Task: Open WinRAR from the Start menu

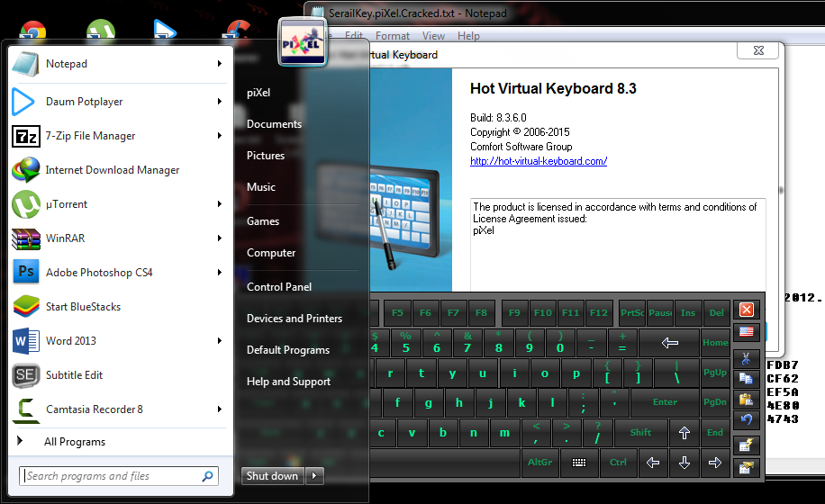Action: point(119,238)
